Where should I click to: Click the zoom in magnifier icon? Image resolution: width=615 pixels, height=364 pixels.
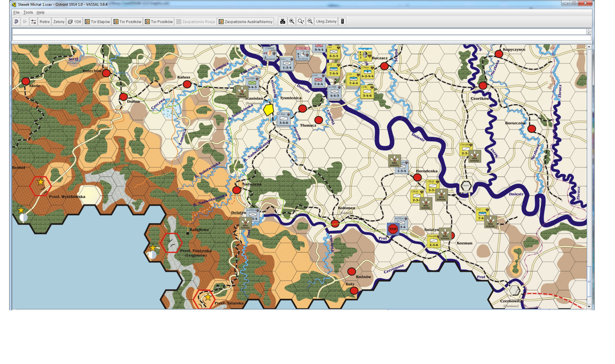click(x=292, y=22)
